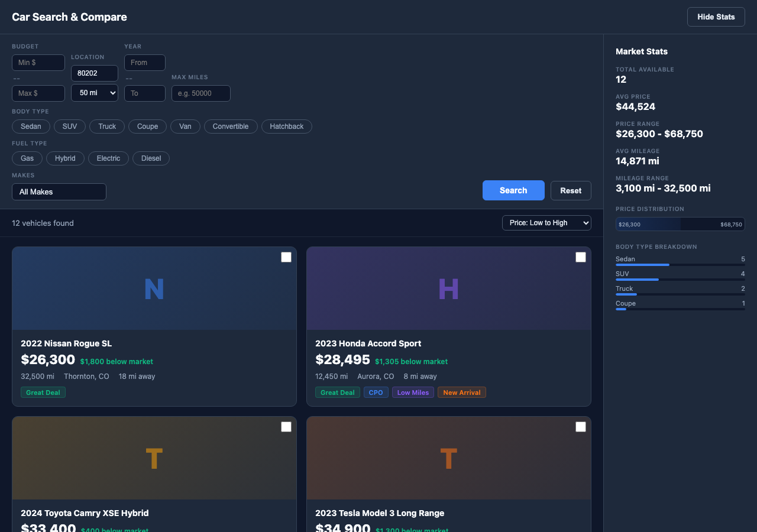Select the Gas fuel type chip

coord(27,158)
